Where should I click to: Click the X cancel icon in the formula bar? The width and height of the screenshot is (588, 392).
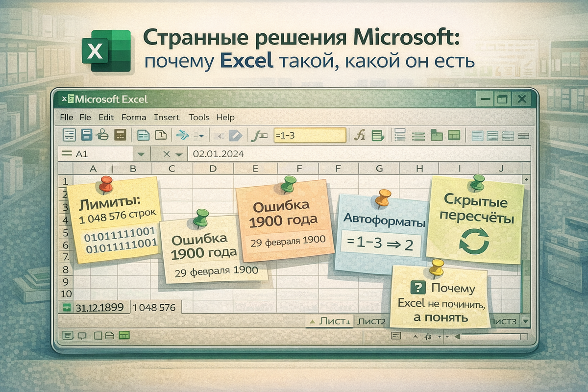click(x=167, y=154)
